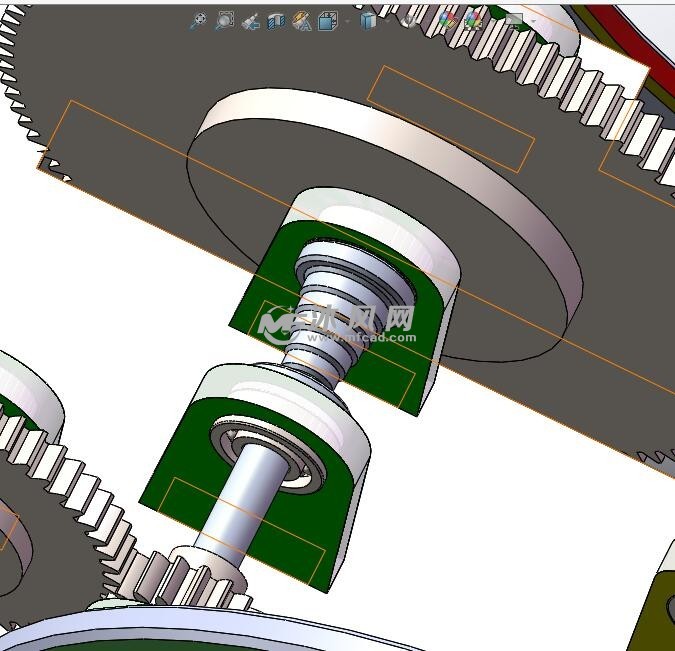The image size is (675, 651).
Task: Click the Zoom to Fit icon
Action: pos(198,21)
